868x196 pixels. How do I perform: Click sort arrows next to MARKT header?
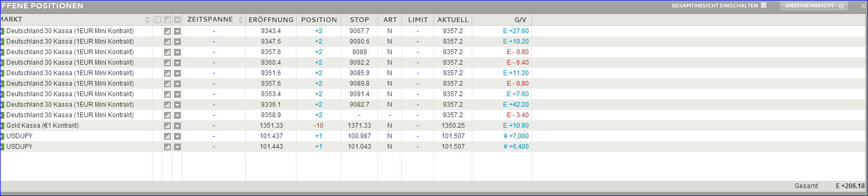[x=147, y=19]
